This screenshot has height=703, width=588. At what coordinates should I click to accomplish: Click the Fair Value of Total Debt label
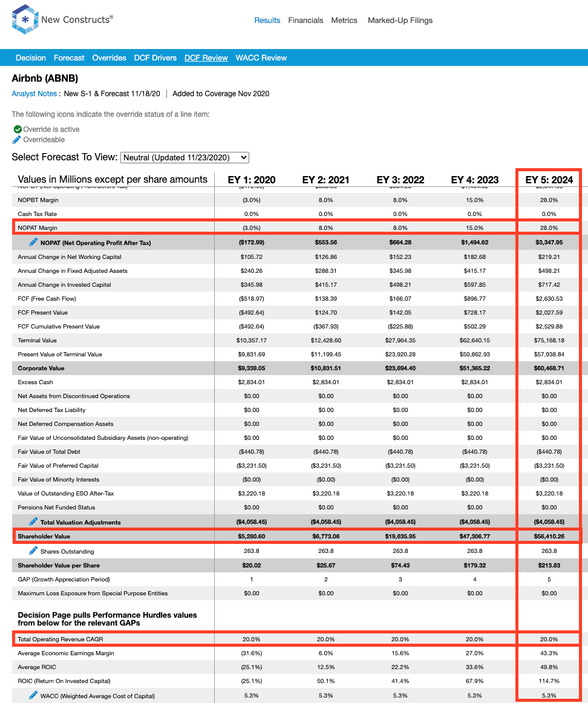49,451
